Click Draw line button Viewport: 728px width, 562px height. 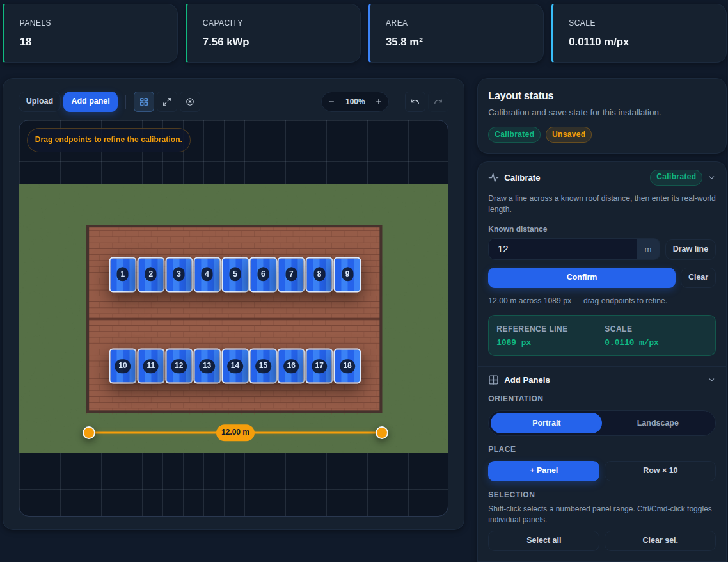pos(690,249)
